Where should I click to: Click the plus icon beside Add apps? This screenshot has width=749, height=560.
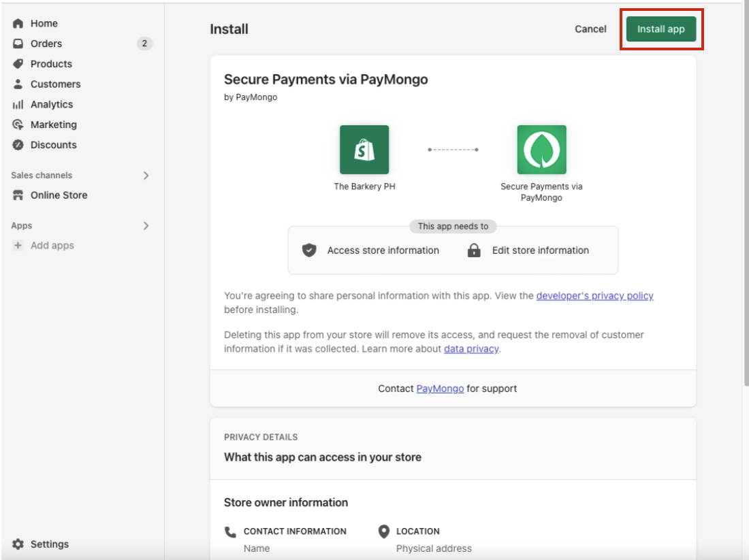[x=18, y=246]
